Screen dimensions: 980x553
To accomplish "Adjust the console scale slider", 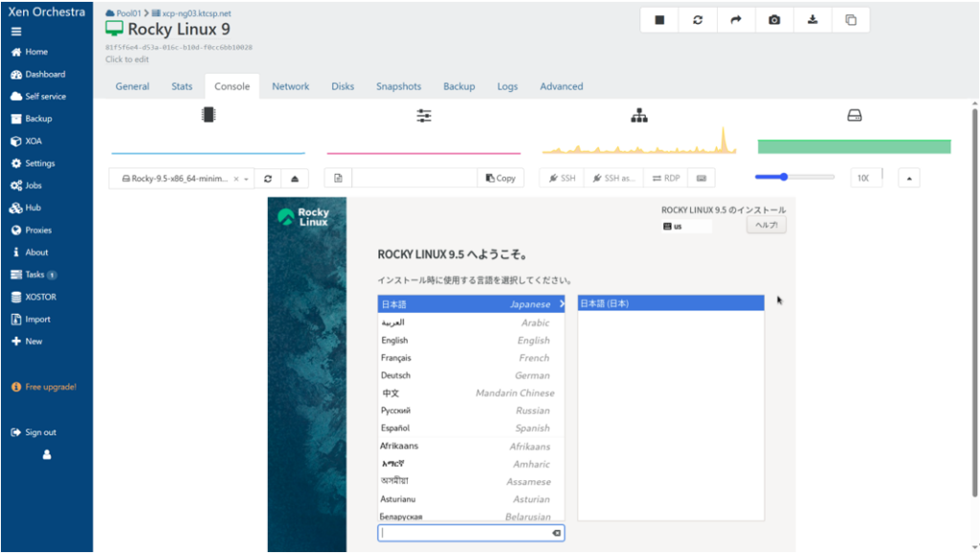I will click(x=784, y=177).
